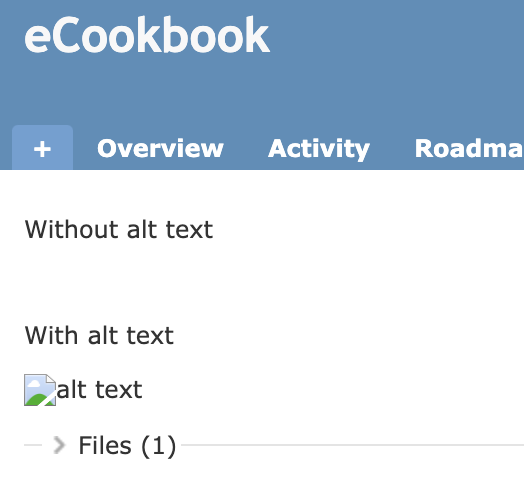Viewport: 524px width, 496px height.
Task: Go to the Roadmap tab
Action: point(469,148)
